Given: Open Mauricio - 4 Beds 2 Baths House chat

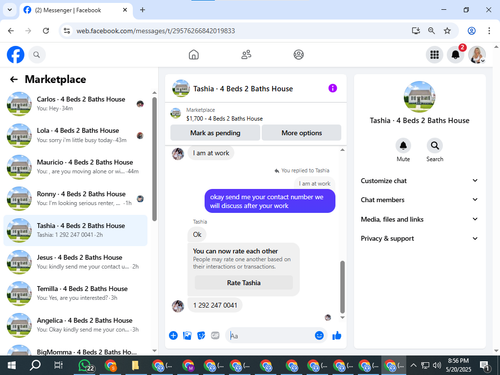Looking at the screenshot, I should coord(75,167).
